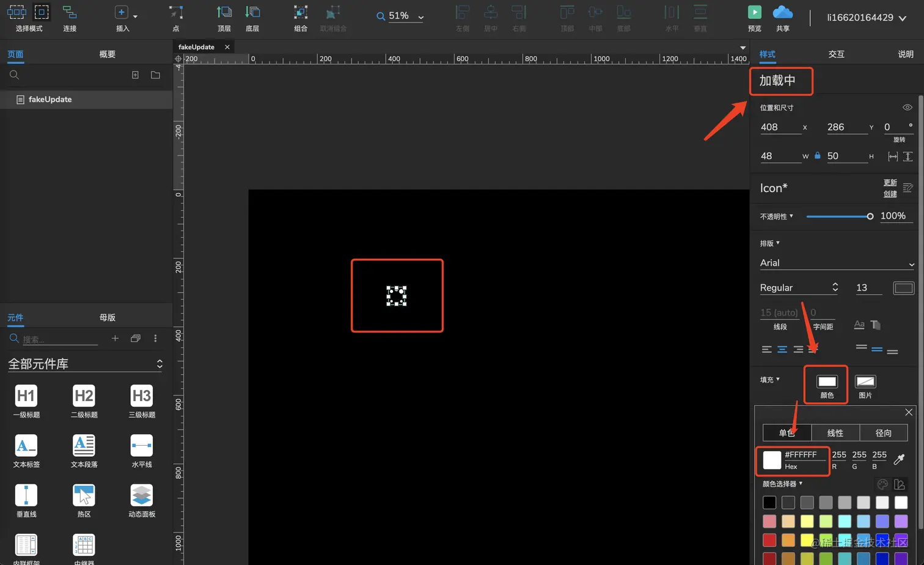
Task: Switch to the 概要 outline tab
Action: click(107, 54)
